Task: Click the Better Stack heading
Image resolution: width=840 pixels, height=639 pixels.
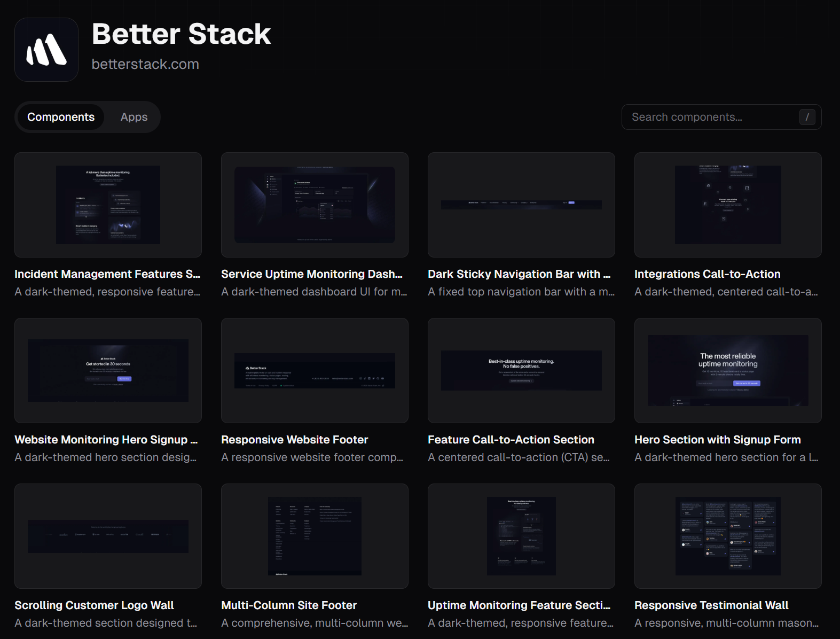Action: (182, 34)
